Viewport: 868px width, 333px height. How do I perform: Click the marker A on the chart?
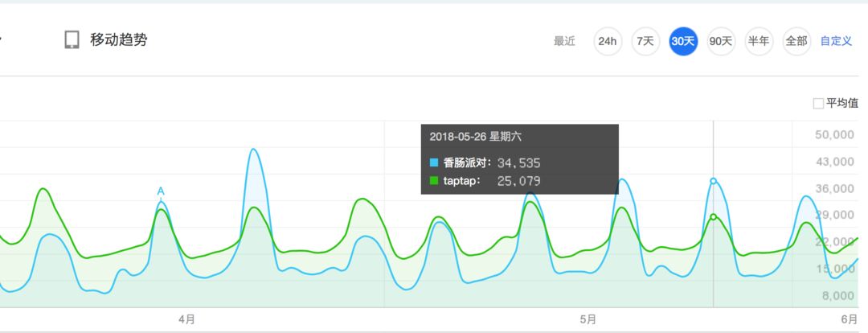coord(161,191)
